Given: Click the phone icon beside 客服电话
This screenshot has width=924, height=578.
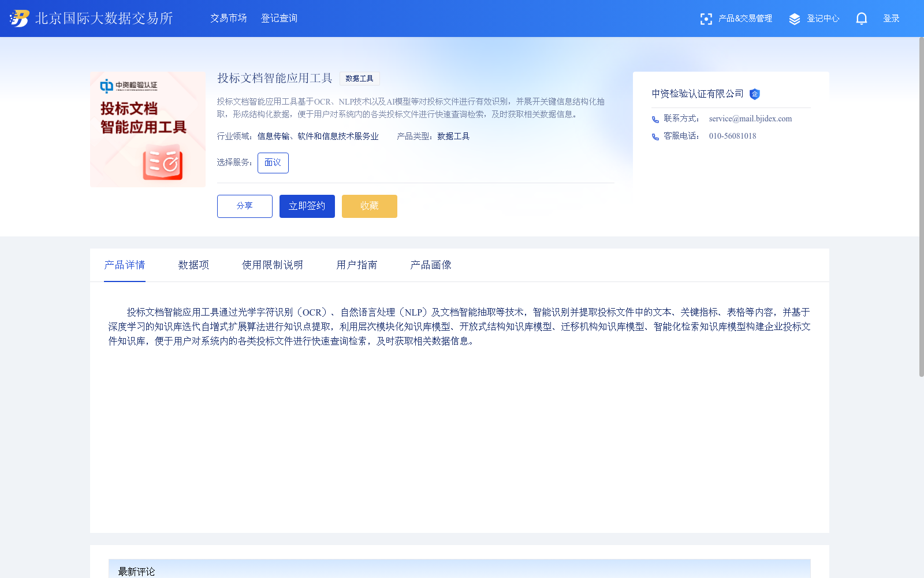Looking at the screenshot, I should tap(655, 137).
